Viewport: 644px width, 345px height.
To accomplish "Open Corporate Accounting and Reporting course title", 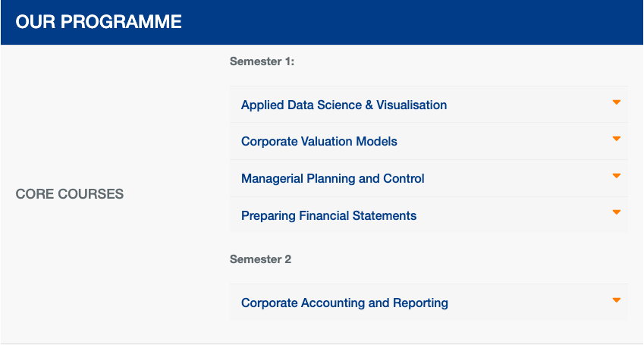I will click(x=344, y=303).
